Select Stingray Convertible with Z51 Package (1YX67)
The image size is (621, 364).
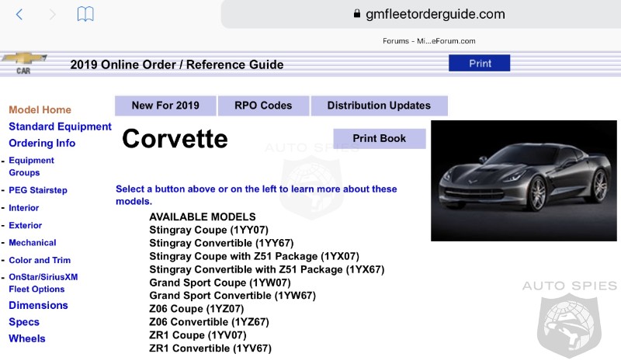tap(267, 269)
